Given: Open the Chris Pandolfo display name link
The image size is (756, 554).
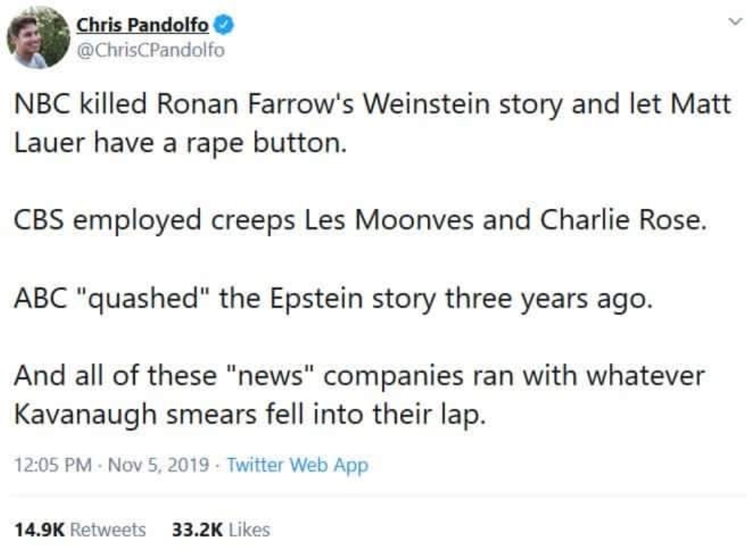Looking at the screenshot, I should click(142, 25).
